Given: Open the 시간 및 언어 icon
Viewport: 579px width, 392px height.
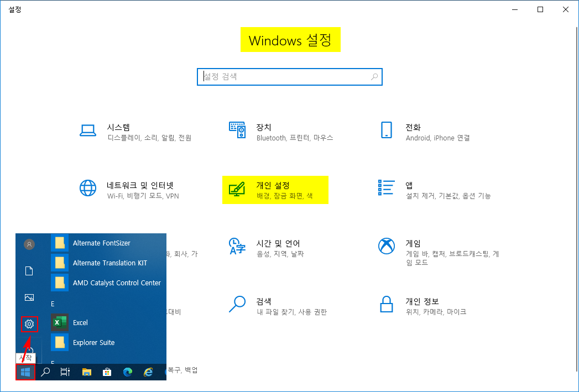Looking at the screenshot, I should [x=237, y=246].
